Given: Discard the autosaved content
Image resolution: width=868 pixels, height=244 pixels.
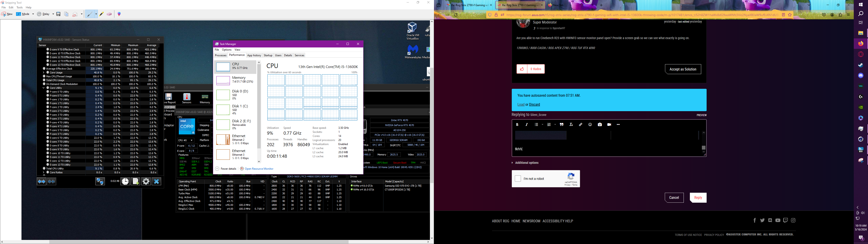Looking at the screenshot, I should click(x=534, y=105).
